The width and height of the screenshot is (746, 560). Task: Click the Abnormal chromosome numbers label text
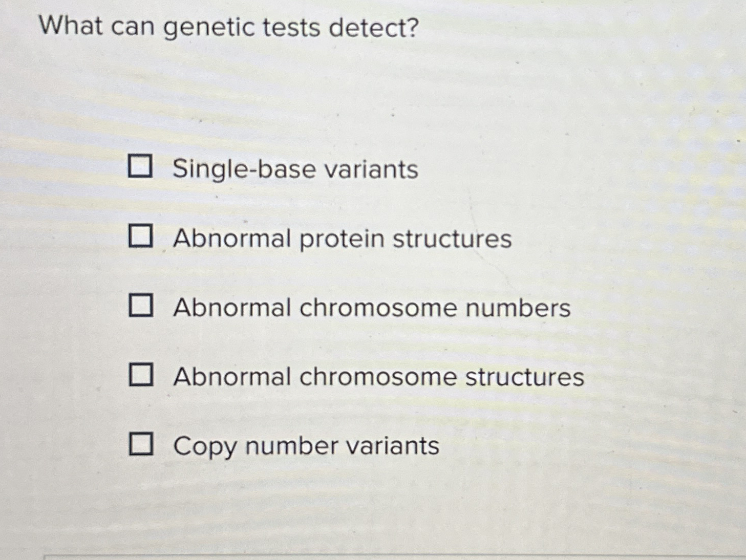371,307
